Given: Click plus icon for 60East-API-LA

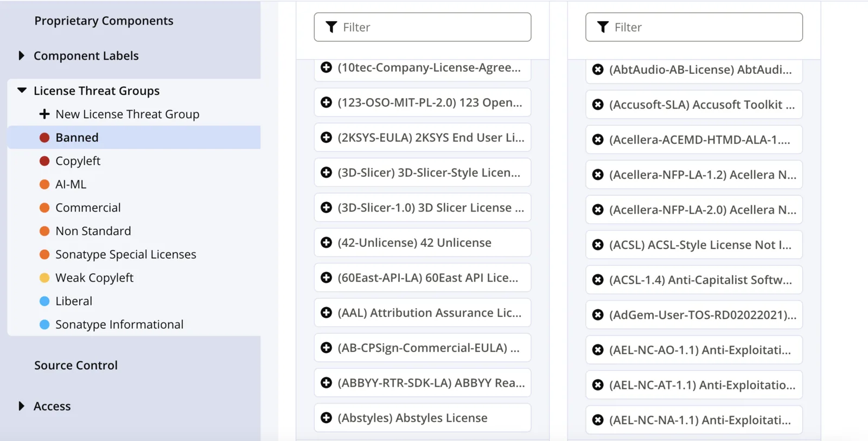Looking at the screenshot, I should pyautogui.click(x=326, y=278).
